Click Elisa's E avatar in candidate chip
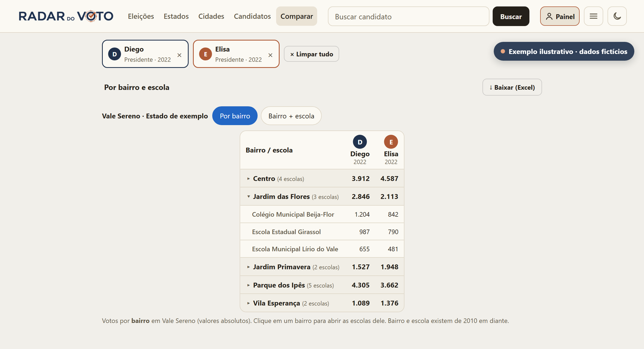The width and height of the screenshot is (644, 349). tap(206, 54)
